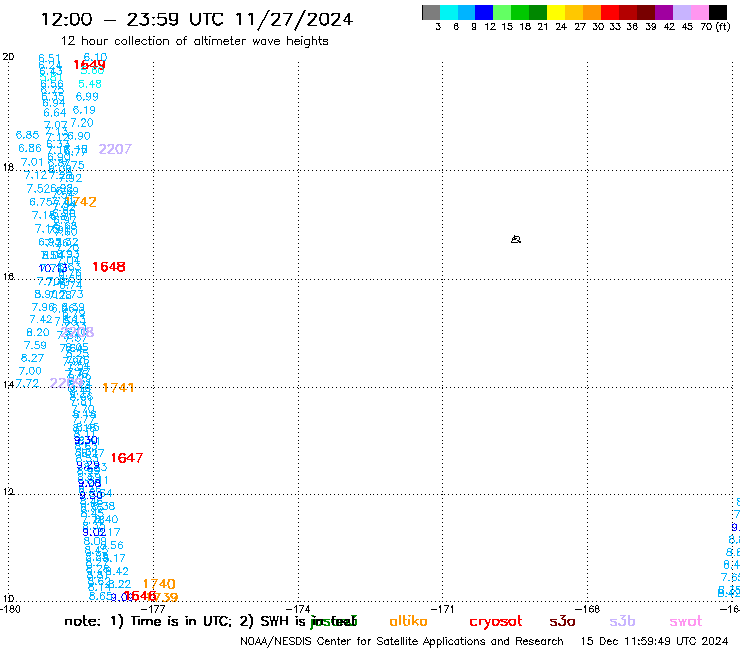Select the red pass label 1648
The image size is (740, 650).
[x=109, y=267]
